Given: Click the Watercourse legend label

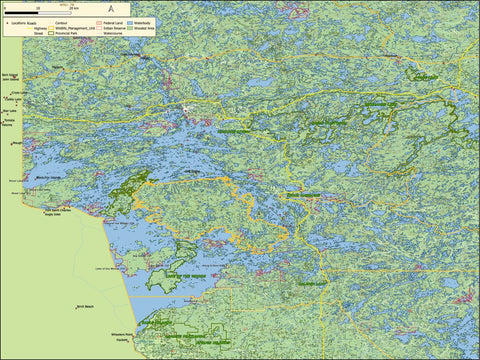Looking at the screenshot, I should [x=113, y=33].
